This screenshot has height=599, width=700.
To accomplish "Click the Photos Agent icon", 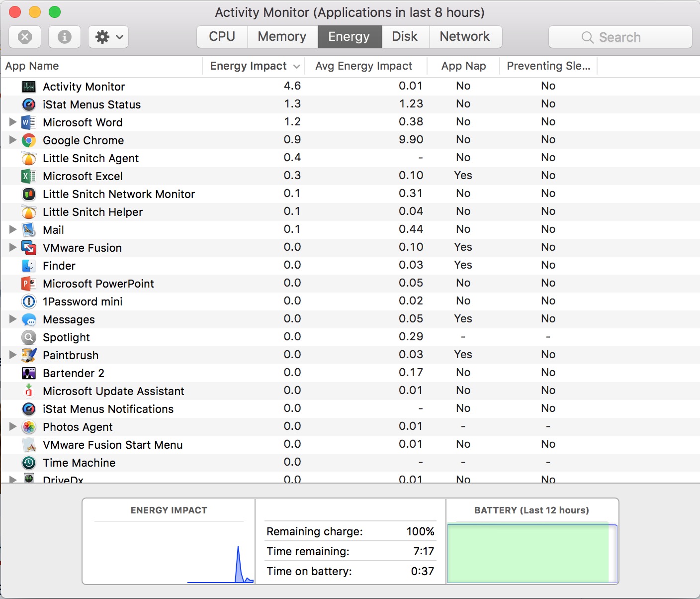I will pos(29,427).
